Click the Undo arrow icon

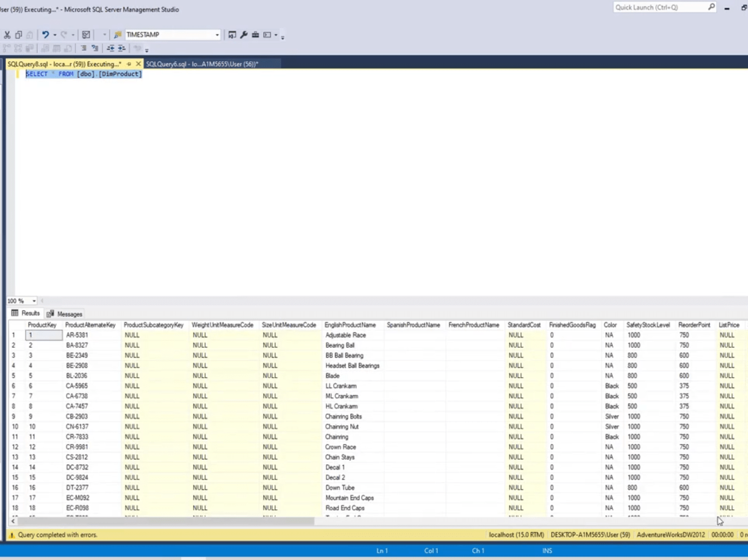46,35
